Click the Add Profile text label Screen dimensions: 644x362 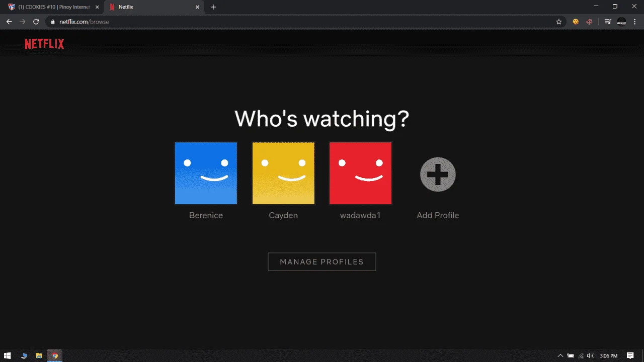click(438, 215)
